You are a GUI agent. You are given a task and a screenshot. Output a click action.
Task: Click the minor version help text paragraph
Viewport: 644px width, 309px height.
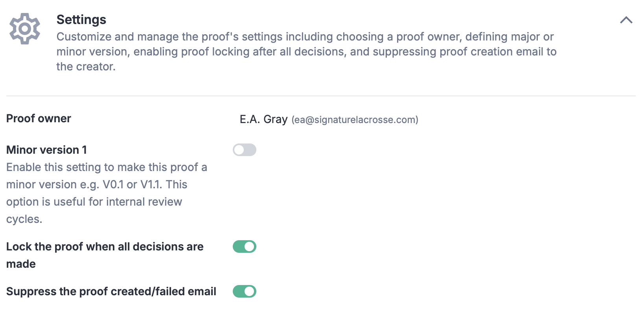(106, 193)
